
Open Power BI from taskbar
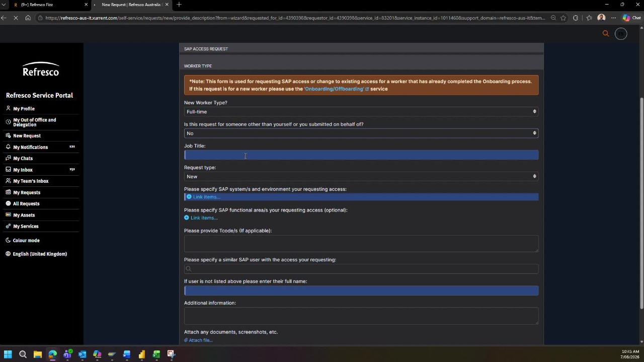(x=141, y=354)
